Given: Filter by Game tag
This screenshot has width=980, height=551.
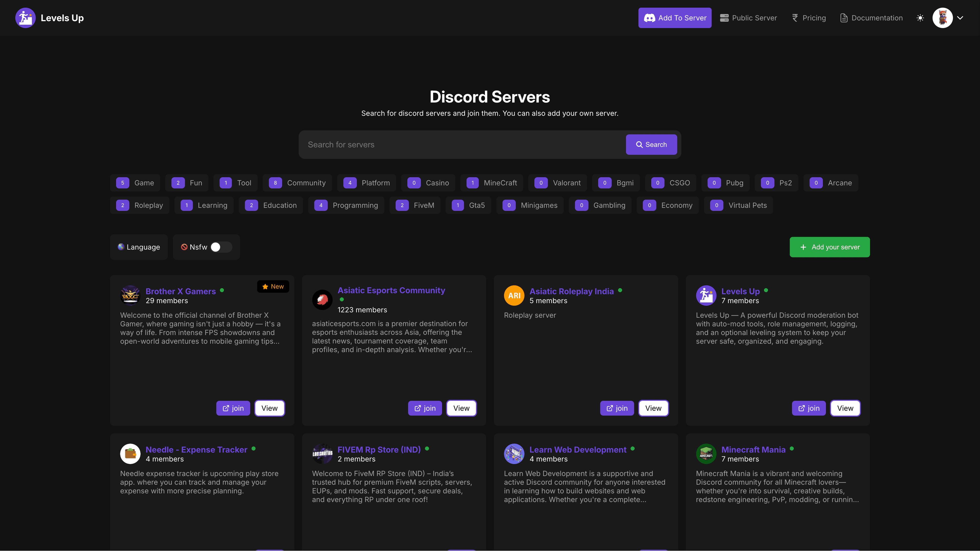Looking at the screenshot, I should 135,183.
